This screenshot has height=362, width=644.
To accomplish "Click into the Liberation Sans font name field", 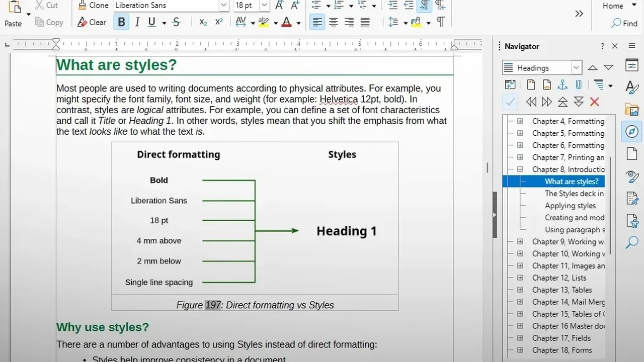I will 166,6.
